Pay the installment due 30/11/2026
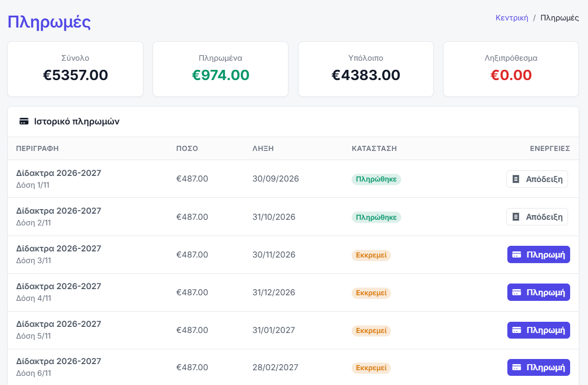Viewport: 588px width, 385px height. point(538,254)
